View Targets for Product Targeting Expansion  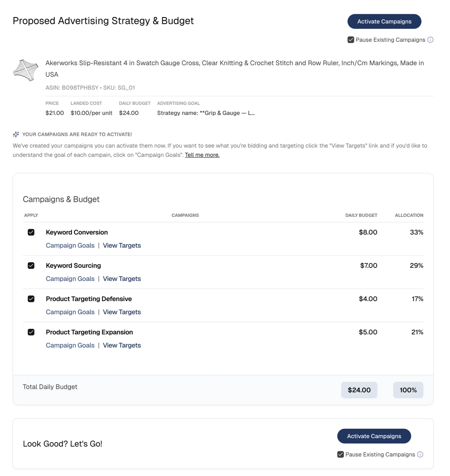point(122,345)
